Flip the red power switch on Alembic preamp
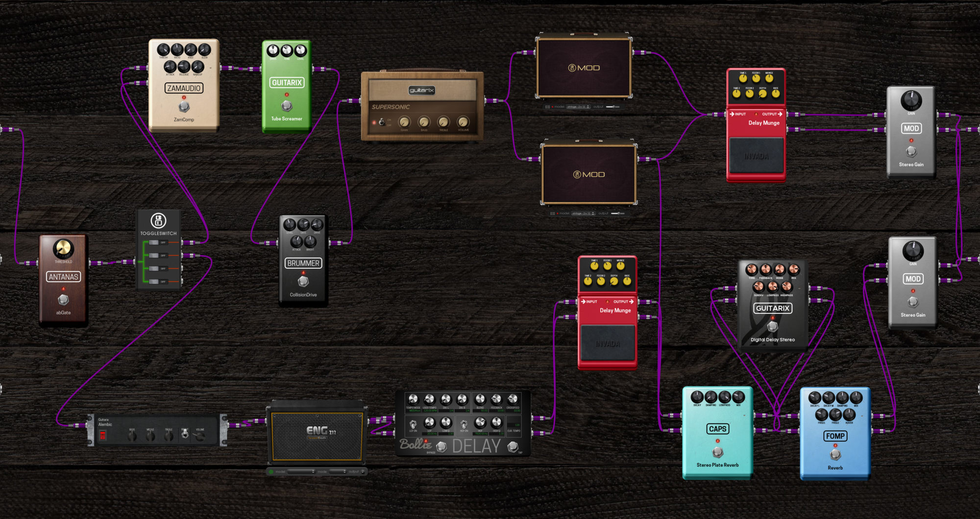Image resolution: width=980 pixels, height=519 pixels. (x=103, y=435)
